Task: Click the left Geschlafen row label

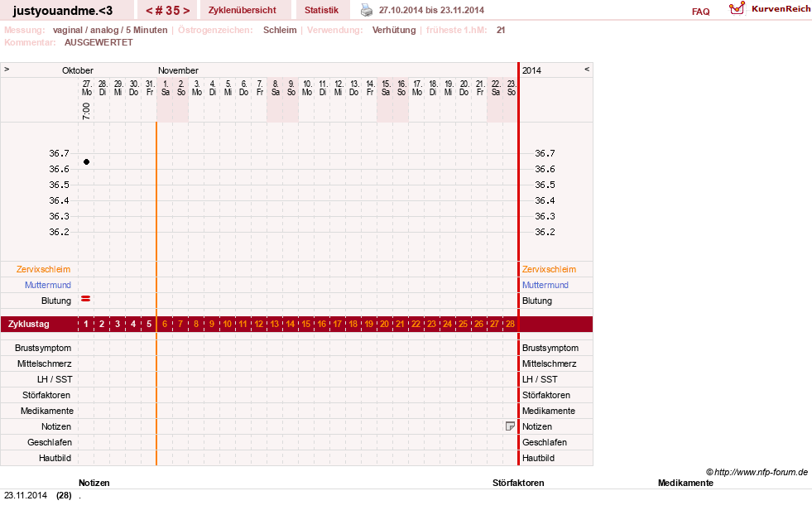Action: [49, 442]
